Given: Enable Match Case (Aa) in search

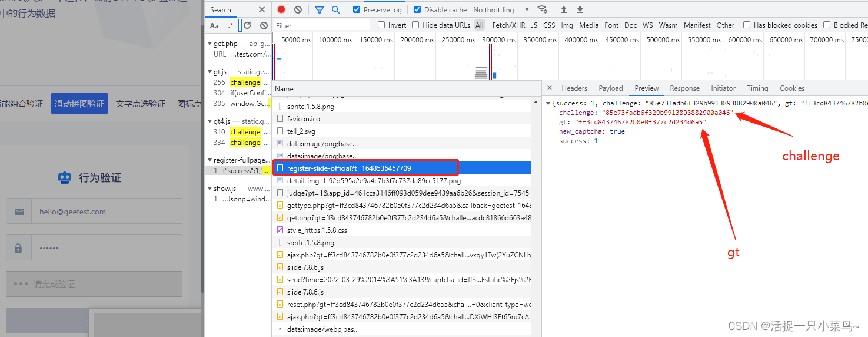Looking at the screenshot, I should coord(214,25).
